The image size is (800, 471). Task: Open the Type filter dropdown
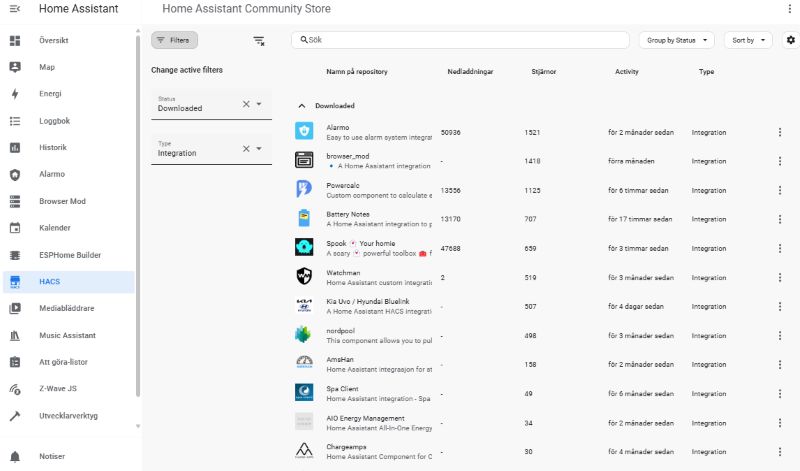pos(259,148)
